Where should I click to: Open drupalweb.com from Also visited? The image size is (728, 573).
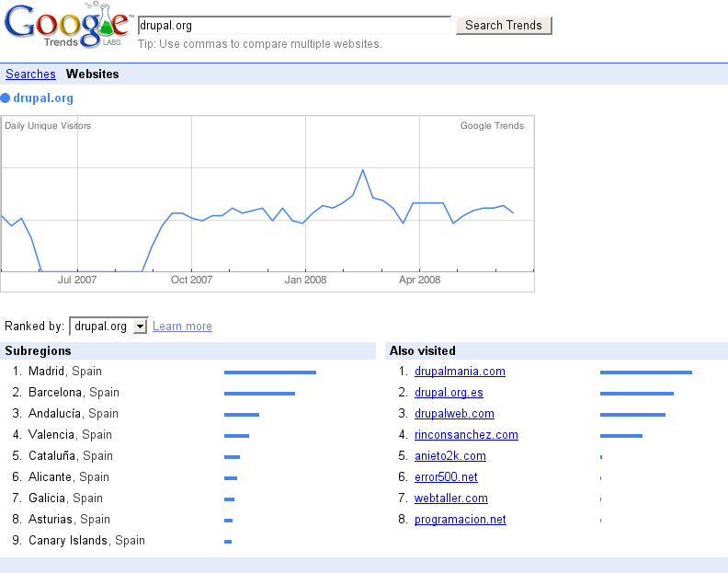coord(454,414)
